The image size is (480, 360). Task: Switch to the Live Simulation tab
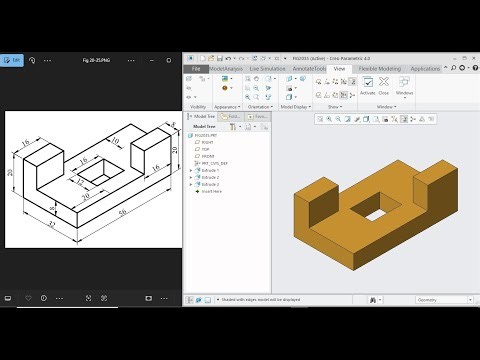pyautogui.click(x=267, y=69)
